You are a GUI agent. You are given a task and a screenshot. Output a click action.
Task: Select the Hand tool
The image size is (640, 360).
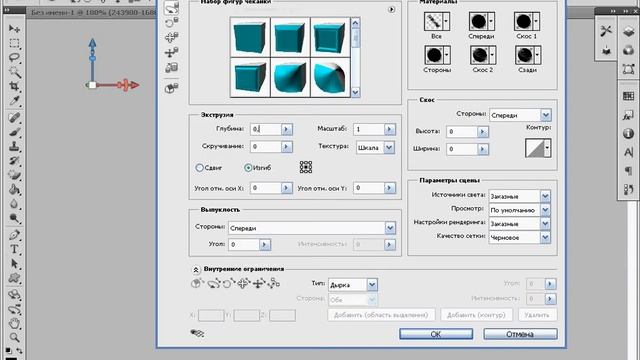14,324
